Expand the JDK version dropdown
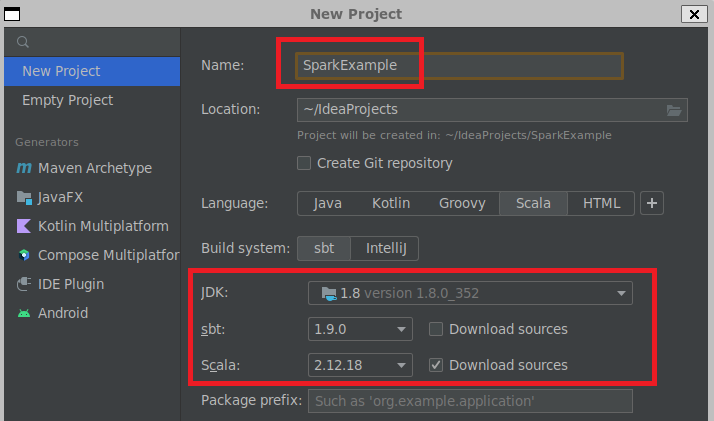714x421 pixels. pos(470,293)
